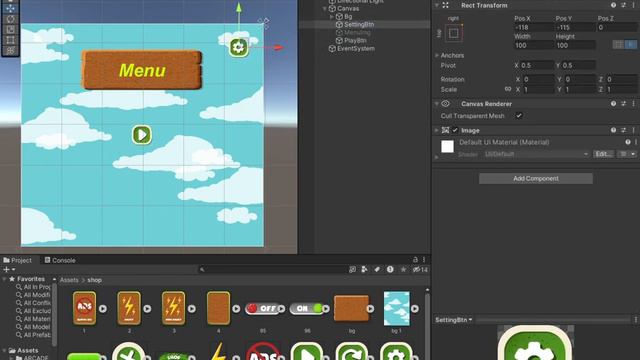Open Rect Transform more options menu

click(633, 5)
